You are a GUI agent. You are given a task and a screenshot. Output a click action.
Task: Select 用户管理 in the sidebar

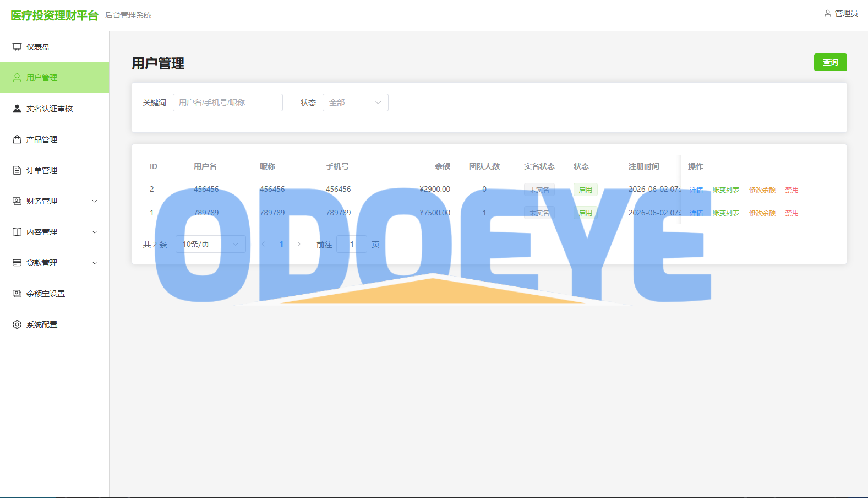pyautogui.click(x=54, y=78)
